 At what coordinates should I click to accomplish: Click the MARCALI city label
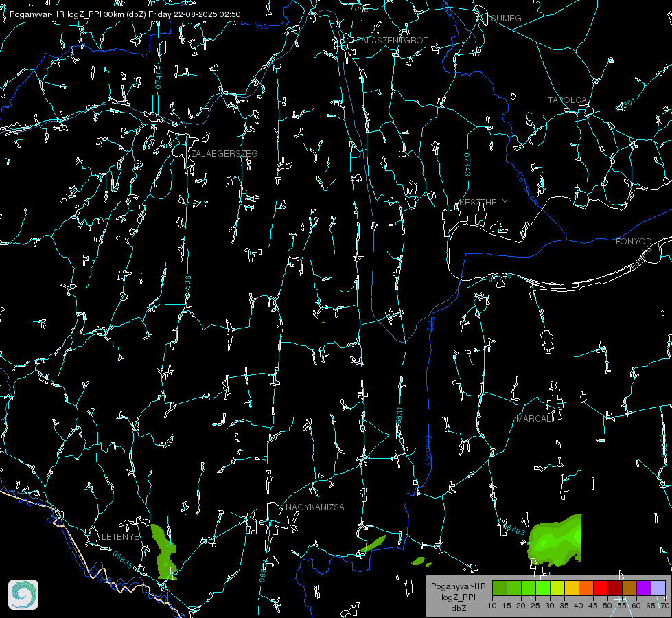tap(535, 419)
